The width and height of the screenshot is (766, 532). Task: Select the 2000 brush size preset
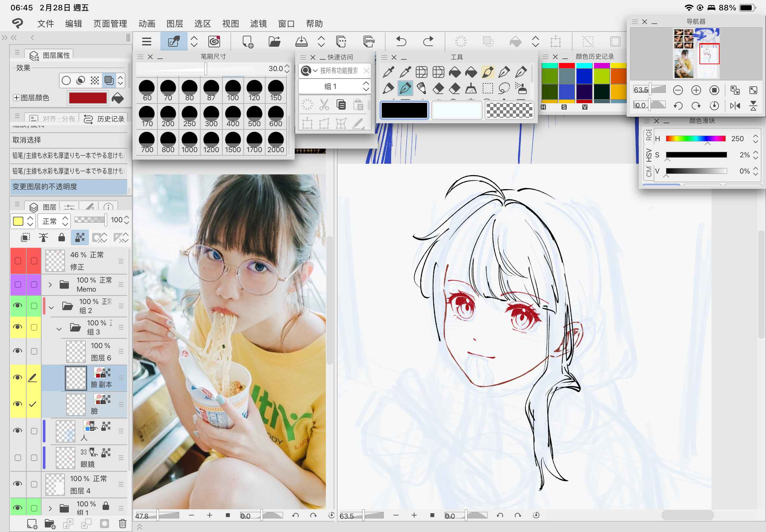click(276, 142)
